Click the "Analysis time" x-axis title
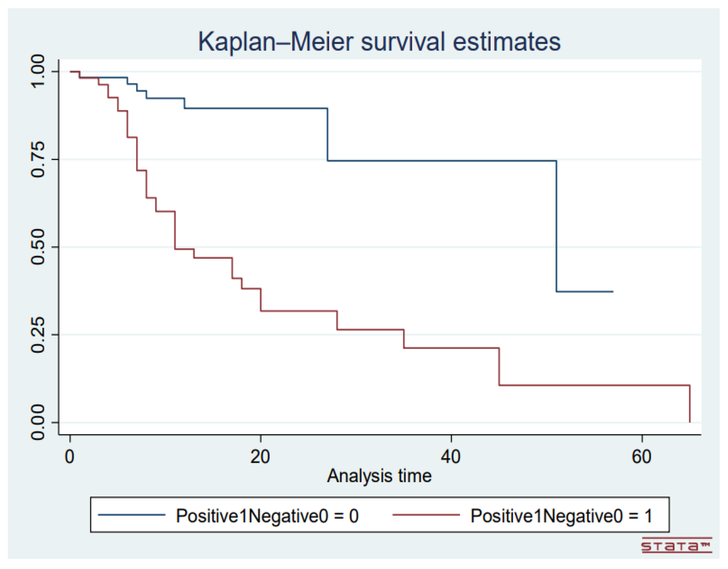Screen dimensions: 728x569 click(x=379, y=476)
